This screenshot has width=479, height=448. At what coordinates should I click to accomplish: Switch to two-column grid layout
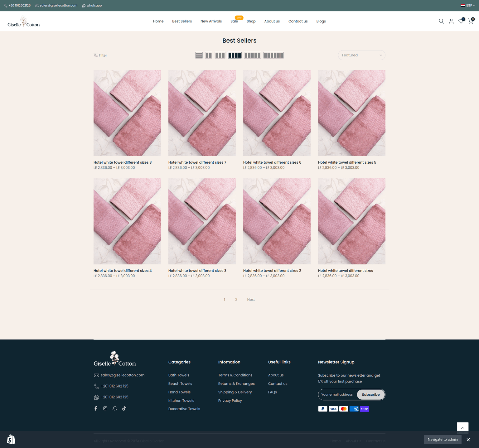point(209,55)
